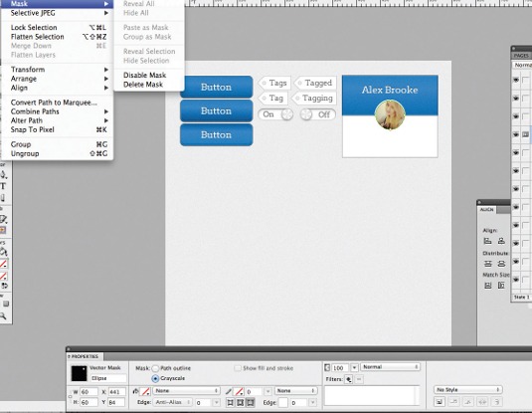Open the Anti-Alias edge dropdown

point(173,402)
